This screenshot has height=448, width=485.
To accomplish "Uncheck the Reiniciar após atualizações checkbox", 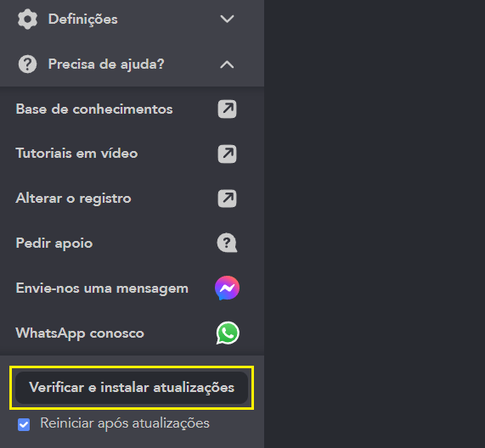I will pos(24,424).
